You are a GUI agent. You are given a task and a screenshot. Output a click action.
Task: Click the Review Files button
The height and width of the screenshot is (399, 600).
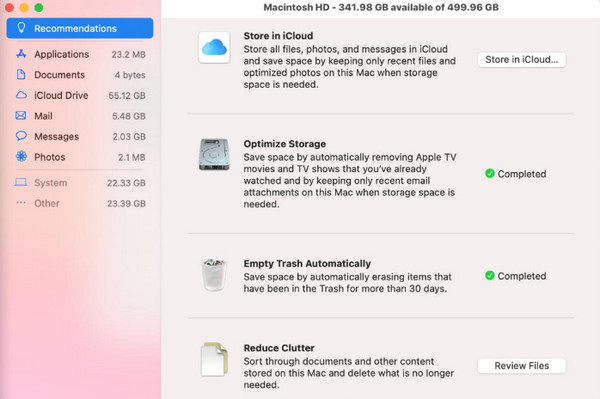[x=522, y=366]
